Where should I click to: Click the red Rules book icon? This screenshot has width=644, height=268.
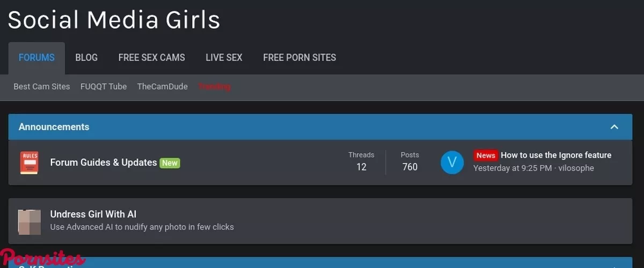(29, 162)
